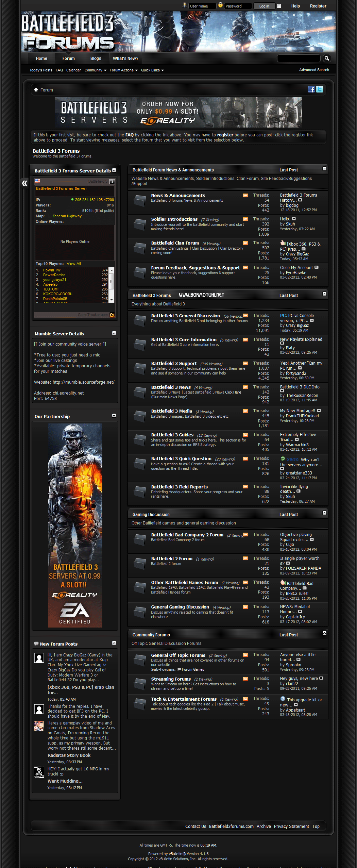Focus the Password input field
The height and width of the screenshot is (868, 357).
pyautogui.click(x=238, y=6)
